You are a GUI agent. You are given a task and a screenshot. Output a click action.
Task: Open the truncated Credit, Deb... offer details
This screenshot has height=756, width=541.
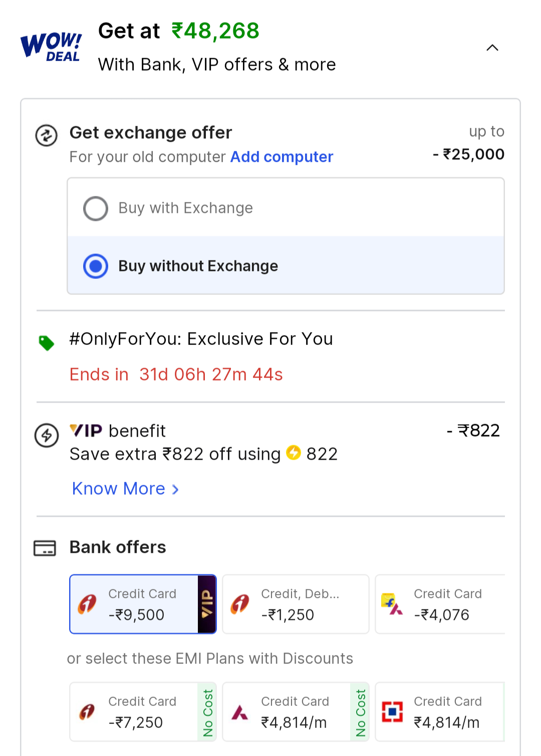click(x=296, y=604)
